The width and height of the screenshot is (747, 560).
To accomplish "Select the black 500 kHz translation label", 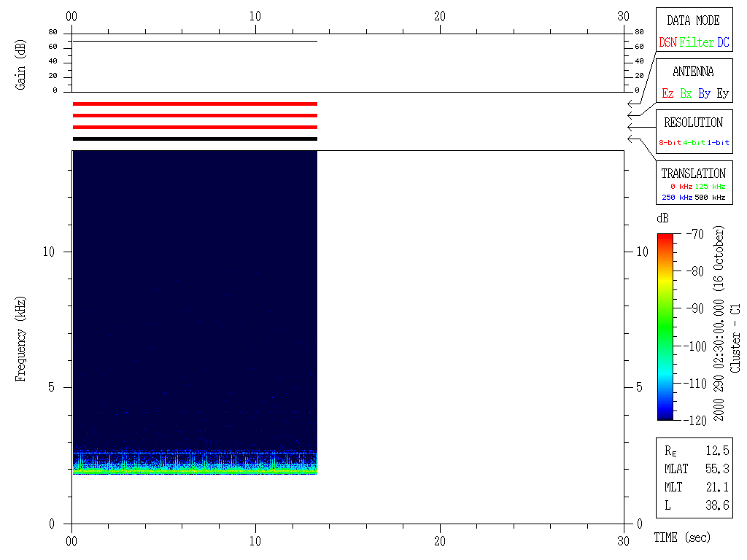I will pos(710,197).
